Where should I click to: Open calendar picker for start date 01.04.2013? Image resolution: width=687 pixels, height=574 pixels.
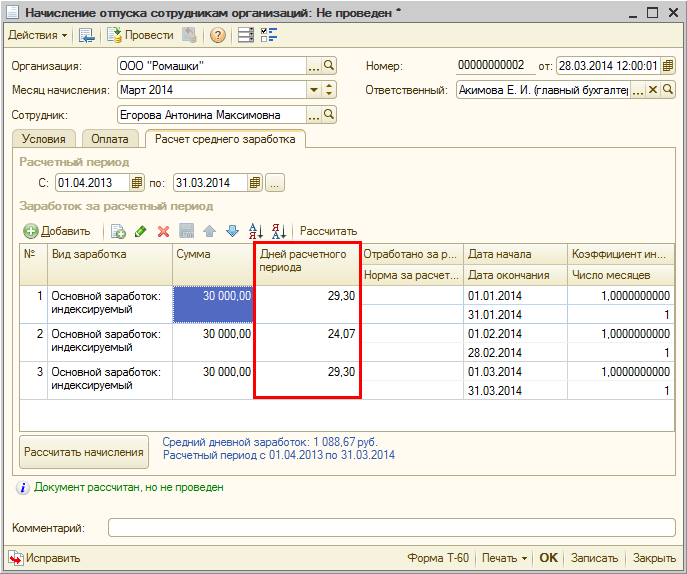pos(137,183)
